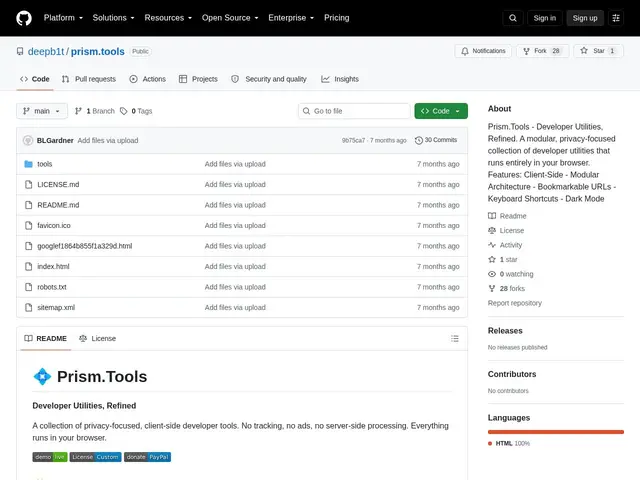Open the header settings sliders icon
The width and height of the screenshot is (640, 480).
coord(616,18)
